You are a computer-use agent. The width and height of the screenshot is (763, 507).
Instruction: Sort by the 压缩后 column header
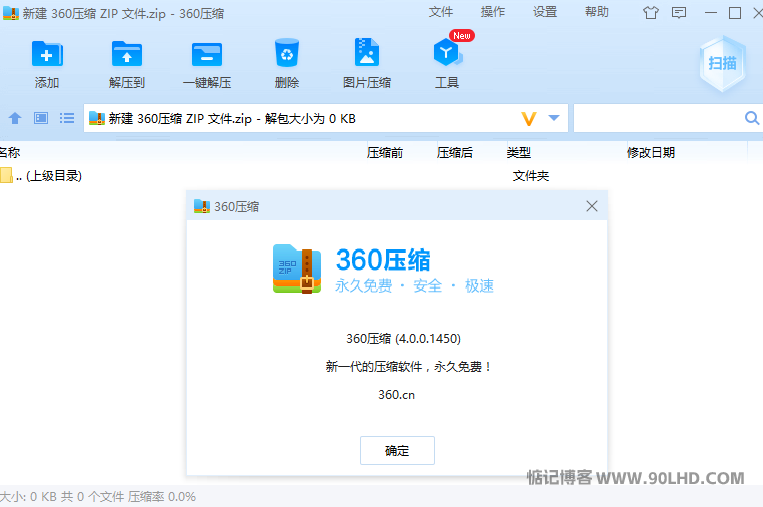click(455, 152)
